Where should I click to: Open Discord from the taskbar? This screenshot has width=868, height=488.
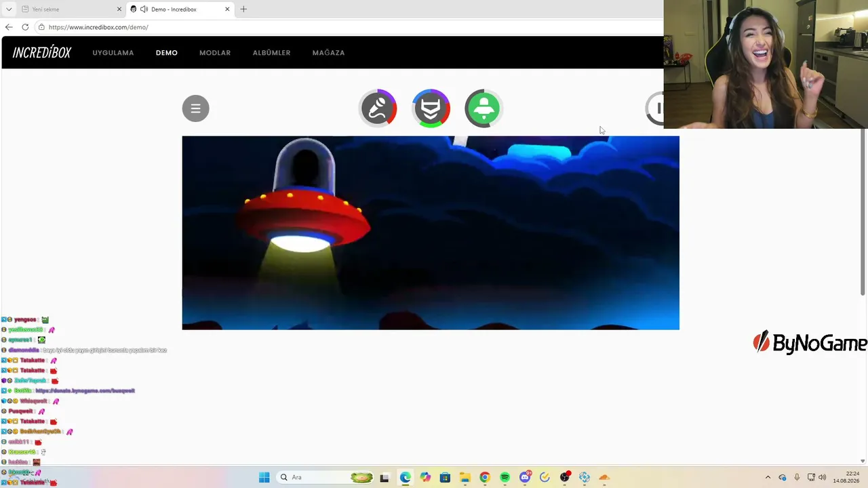(525, 477)
